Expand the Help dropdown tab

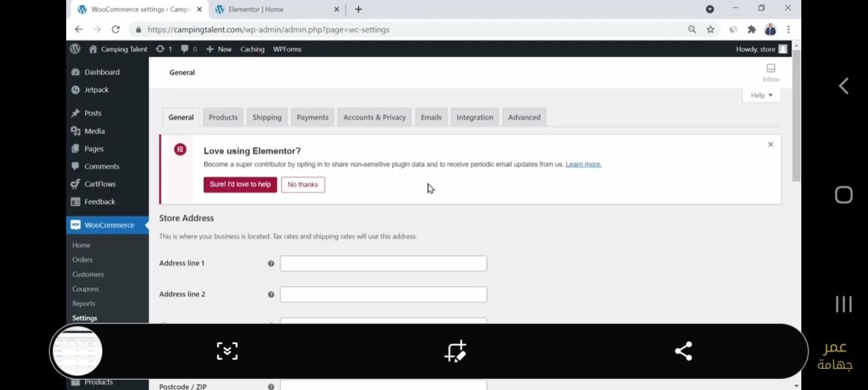[x=762, y=95]
